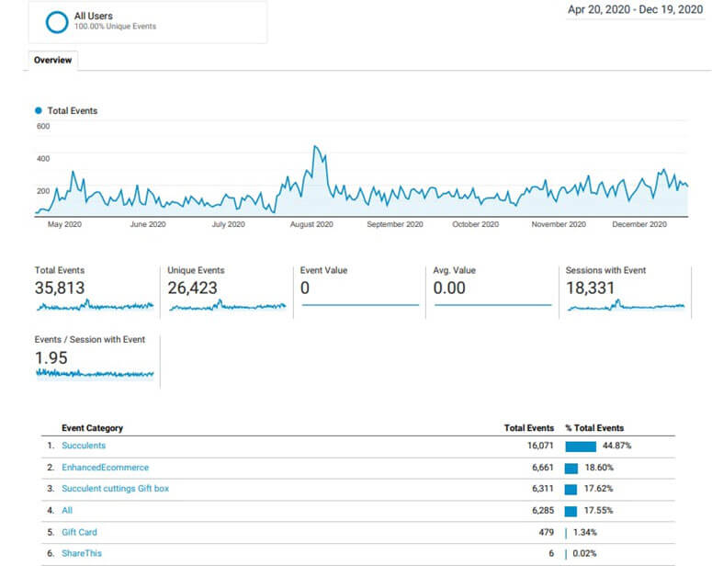Viewport: 712px width, 588px height.
Task: Open the All event category link
Action: (x=67, y=510)
